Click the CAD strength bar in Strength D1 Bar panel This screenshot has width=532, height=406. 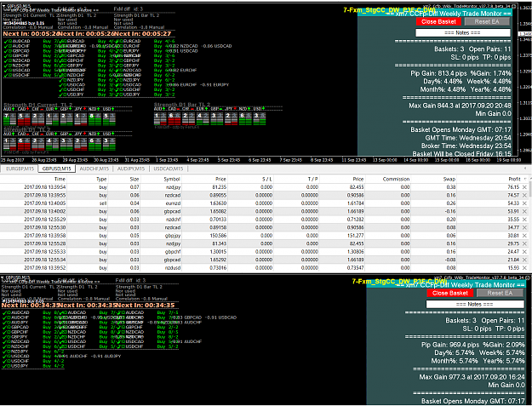[174, 119]
